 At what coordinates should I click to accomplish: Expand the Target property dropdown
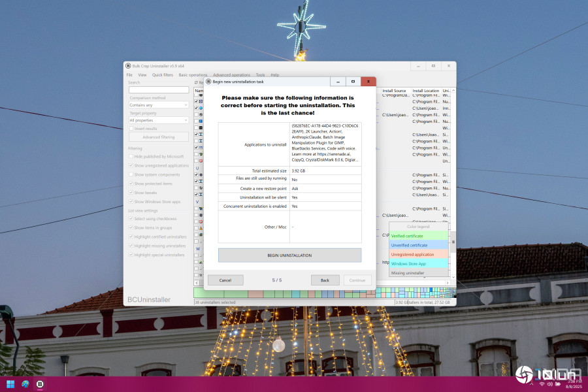159,120
